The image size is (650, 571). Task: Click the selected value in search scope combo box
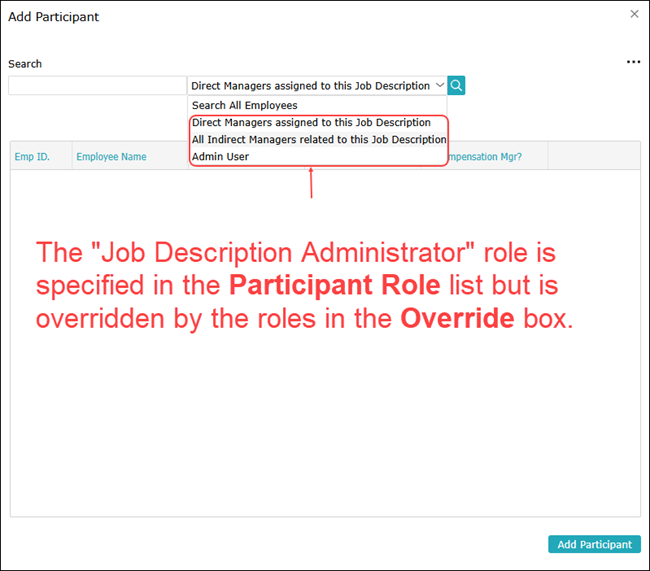point(310,86)
